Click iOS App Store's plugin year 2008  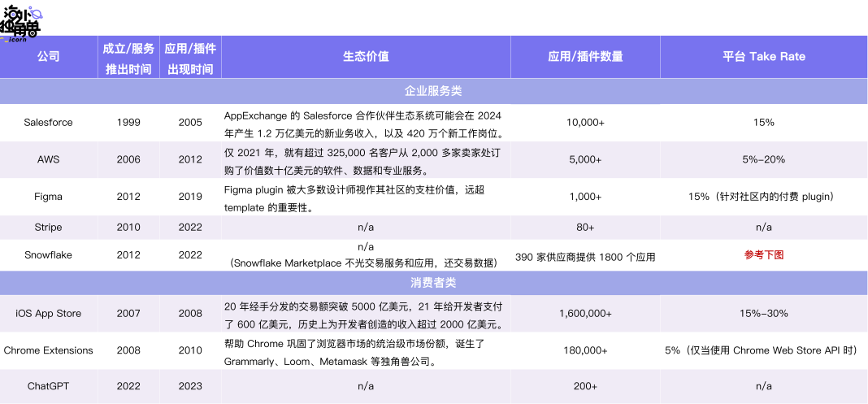[190, 313]
